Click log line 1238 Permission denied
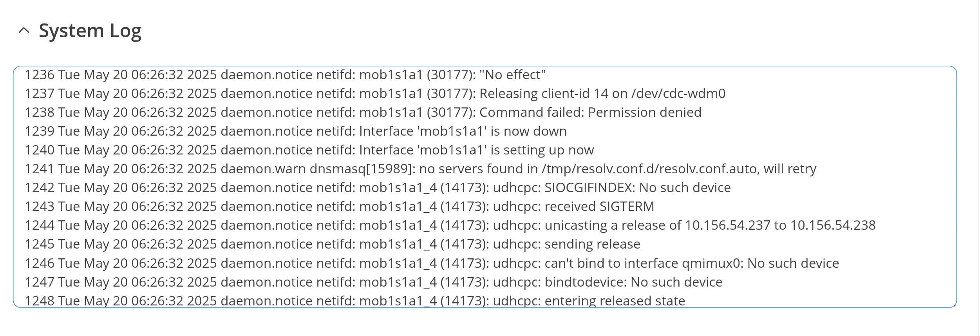The image size is (980, 336). click(363, 112)
